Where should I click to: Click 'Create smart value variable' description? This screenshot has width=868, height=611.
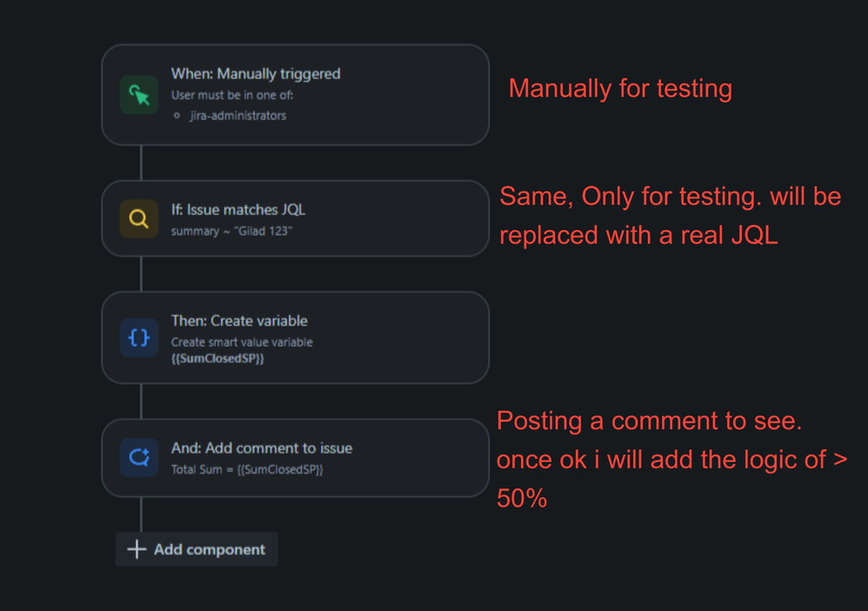point(241,342)
